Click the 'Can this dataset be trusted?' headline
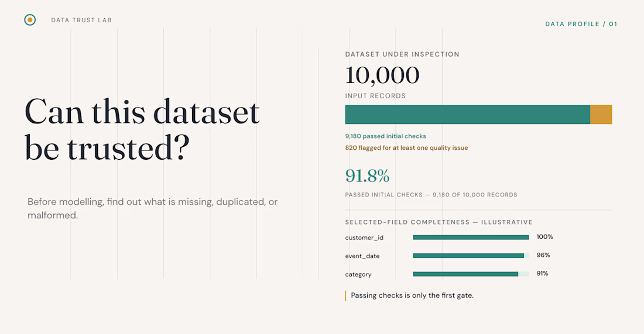 coord(142,129)
